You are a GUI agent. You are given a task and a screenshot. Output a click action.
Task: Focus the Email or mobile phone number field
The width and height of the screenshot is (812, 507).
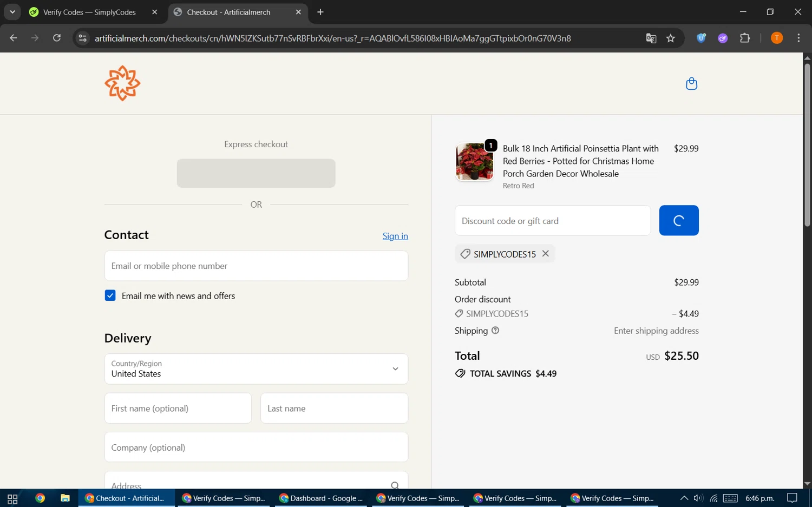click(x=256, y=266)
